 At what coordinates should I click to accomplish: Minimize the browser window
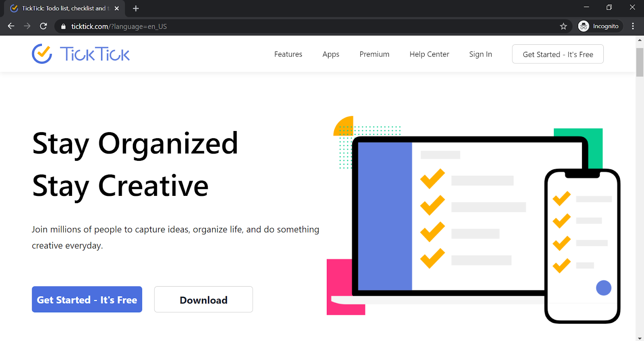click(x=586, y=7)
